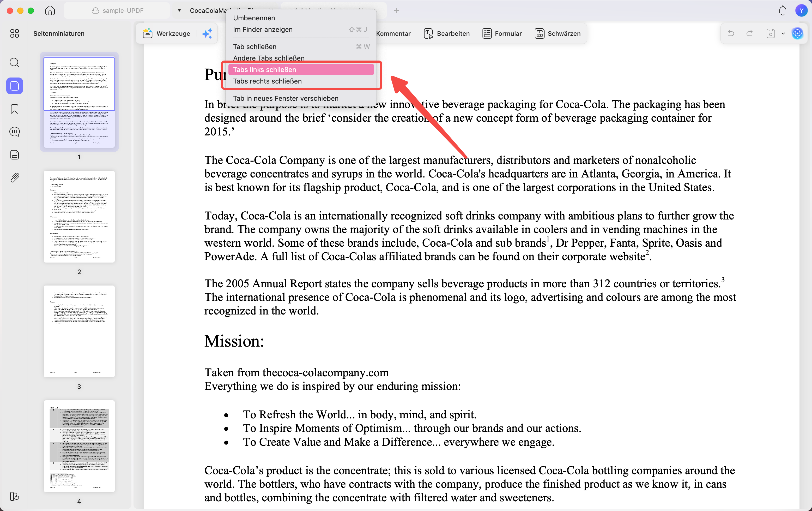This screenshot has height=511, width=812.
Task: Choose Tabs links schließen
Action: pyautogui.click(x=301, y=69)
